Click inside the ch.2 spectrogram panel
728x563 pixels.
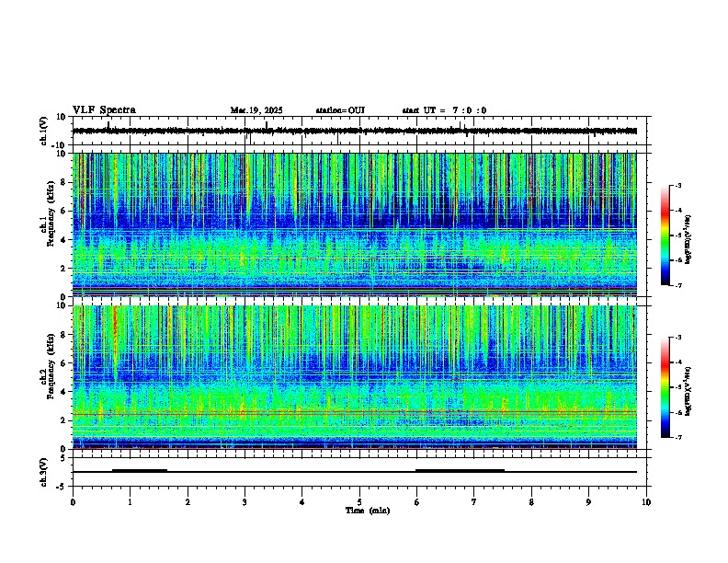click(355, 377)
